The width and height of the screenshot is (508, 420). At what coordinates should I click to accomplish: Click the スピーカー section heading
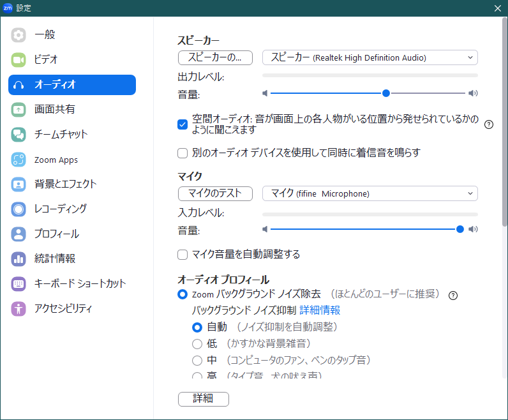point(198,40)
